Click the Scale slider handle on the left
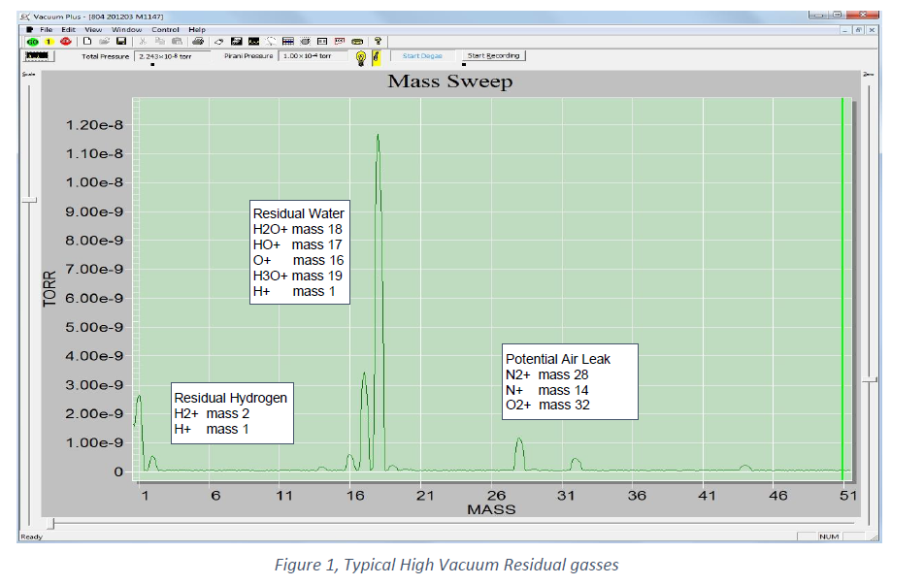The height and width of the screenshot is (585, 924). click(29, 201)
